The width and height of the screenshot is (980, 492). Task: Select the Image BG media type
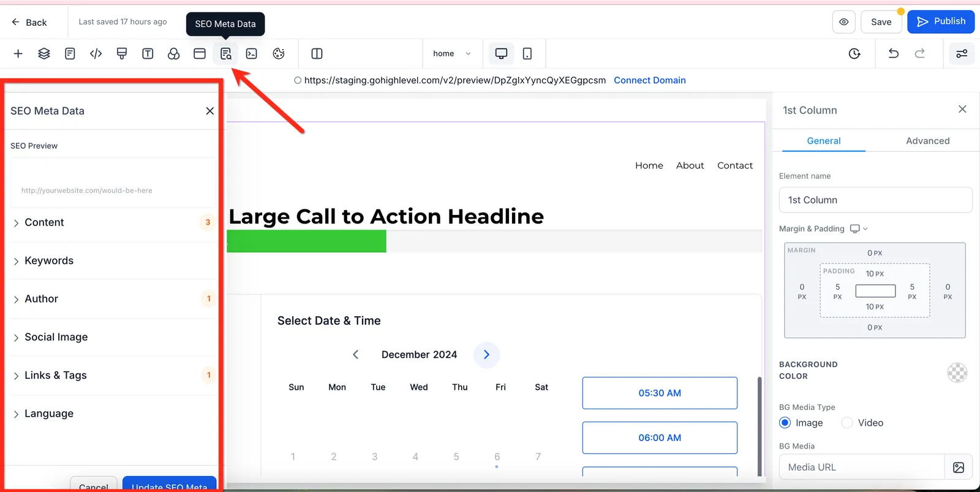coord(785,423)
